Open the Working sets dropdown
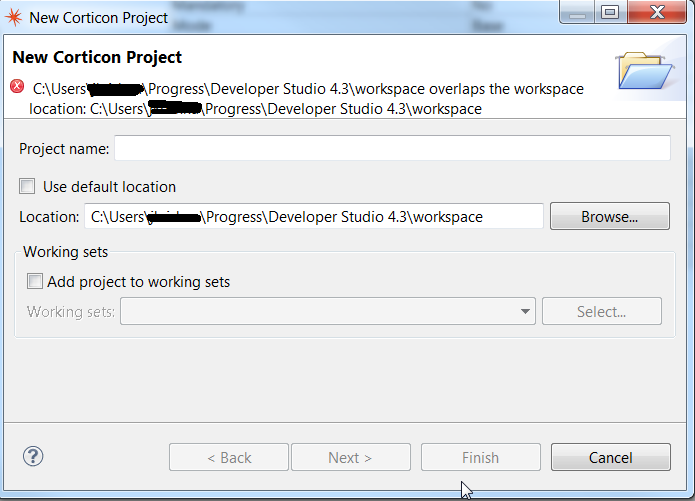 [328, 311]
